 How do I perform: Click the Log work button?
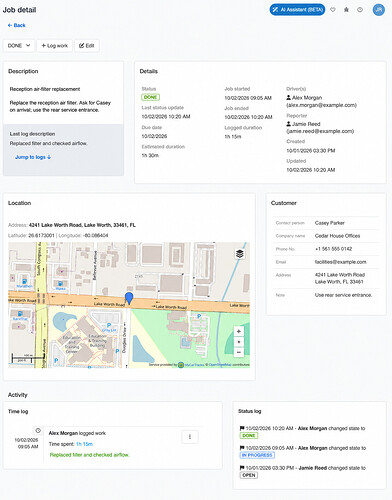55,45
